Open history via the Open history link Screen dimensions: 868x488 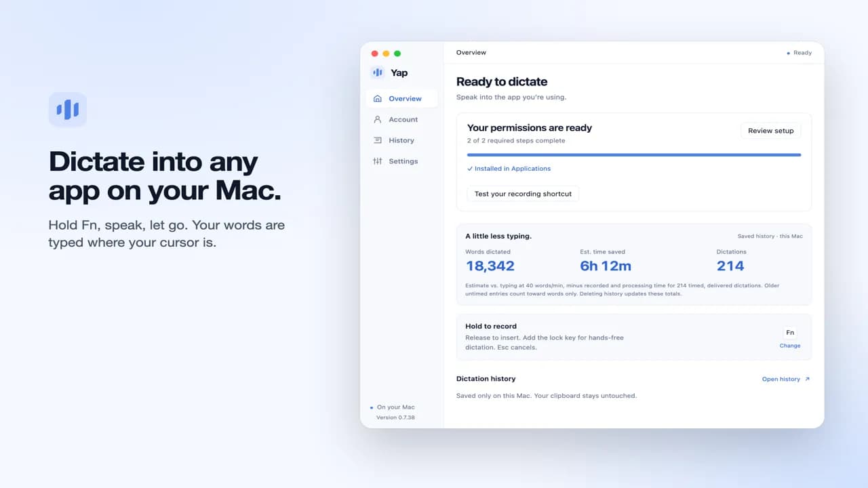click(x=781, y=379)
